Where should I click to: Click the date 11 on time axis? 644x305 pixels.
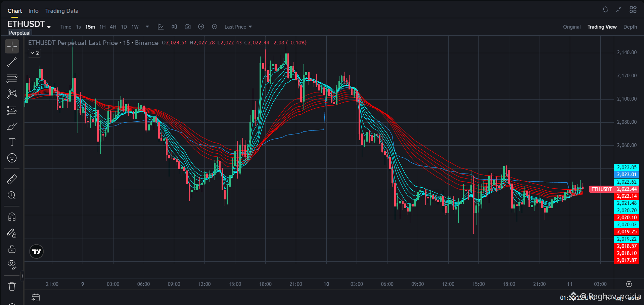tap(570, 284)
